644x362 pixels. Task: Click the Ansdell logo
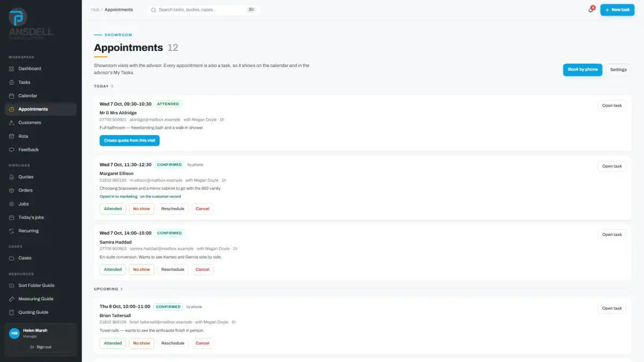pyautogui.click(x=31, y=23)
